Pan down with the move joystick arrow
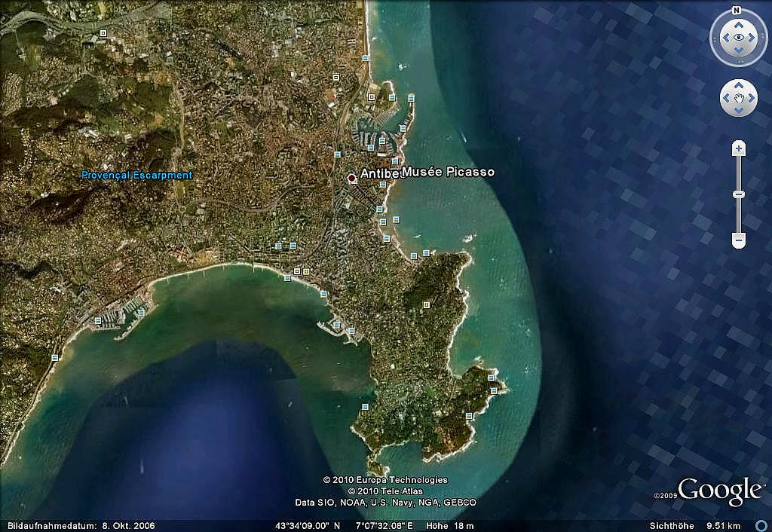Screen dimensions: 772x532 pos(738,111)
